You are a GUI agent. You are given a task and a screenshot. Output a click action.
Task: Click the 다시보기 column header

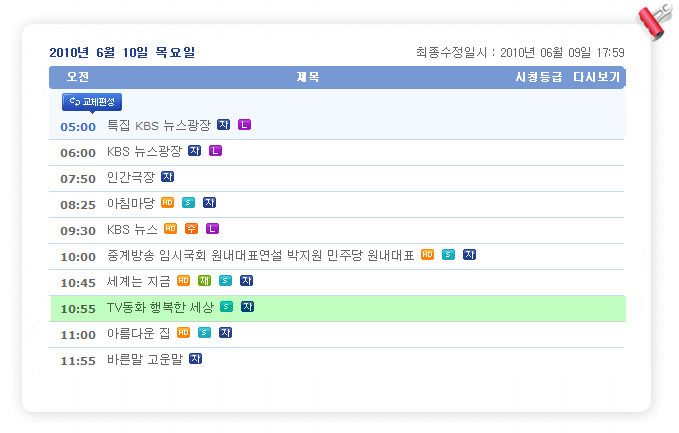coord(597,77)
